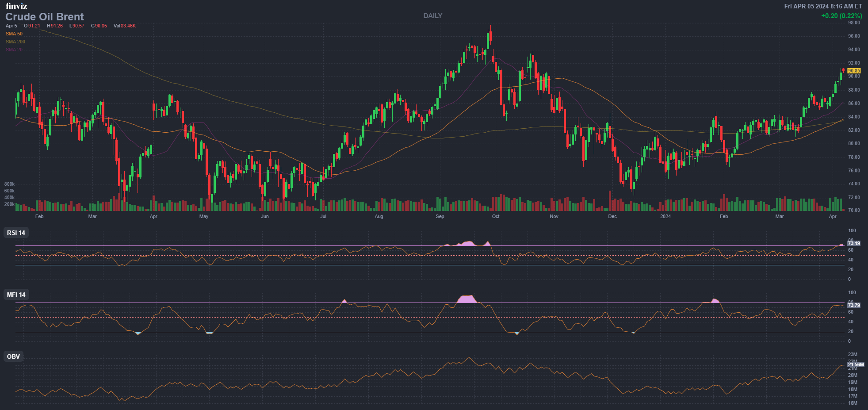
Task: Click the OBV indicator label
Action: 13,356
